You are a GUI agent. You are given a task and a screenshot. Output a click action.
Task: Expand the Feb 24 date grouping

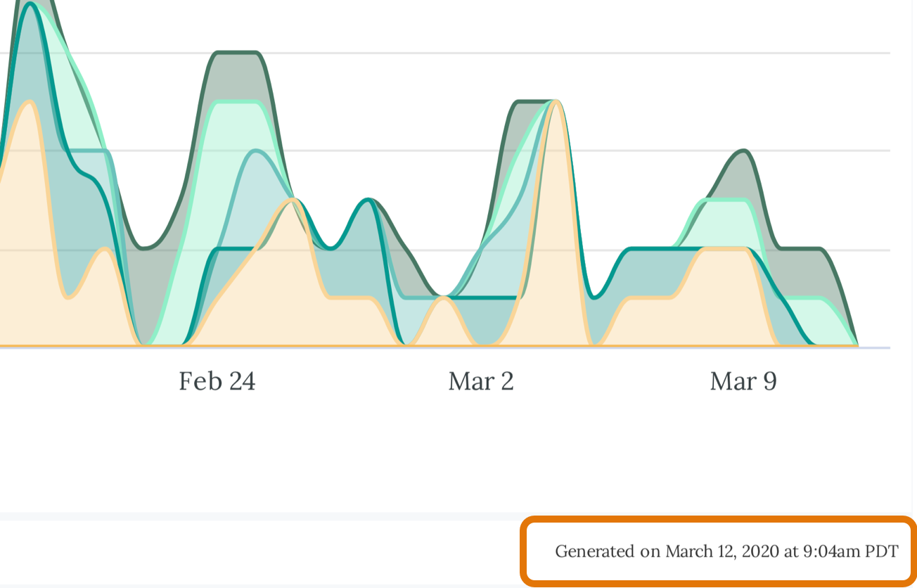tap(217, 381)
